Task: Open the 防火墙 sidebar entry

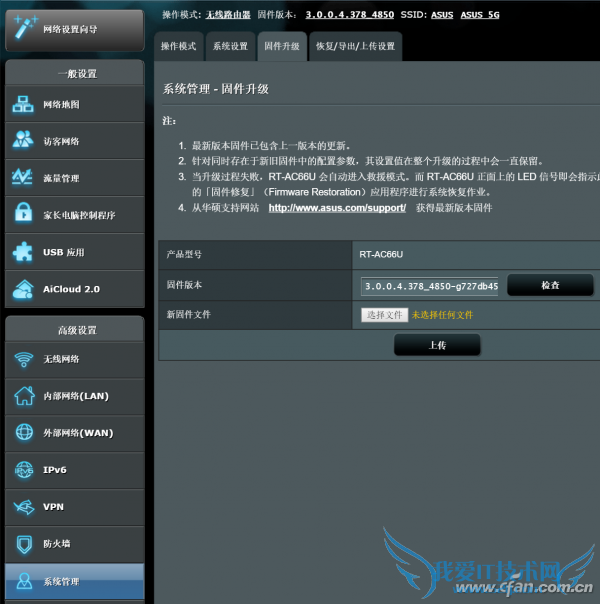Action: click(75, 544)
